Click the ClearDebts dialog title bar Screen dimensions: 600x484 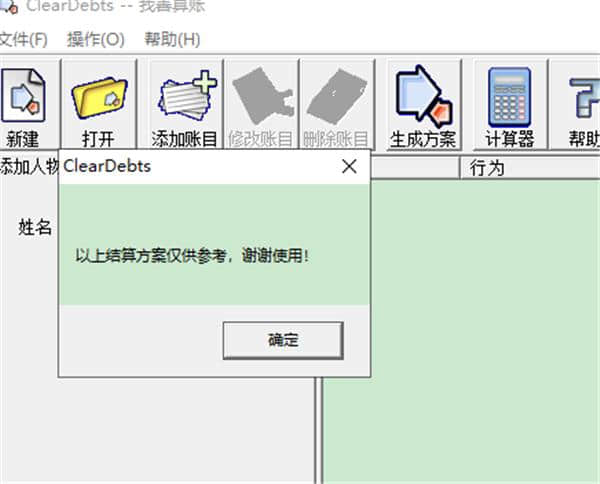199,167
